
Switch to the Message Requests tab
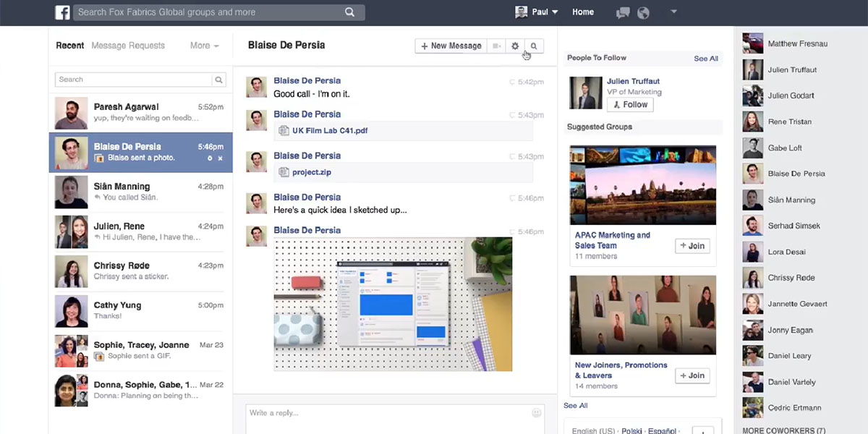tap(128, 46)
